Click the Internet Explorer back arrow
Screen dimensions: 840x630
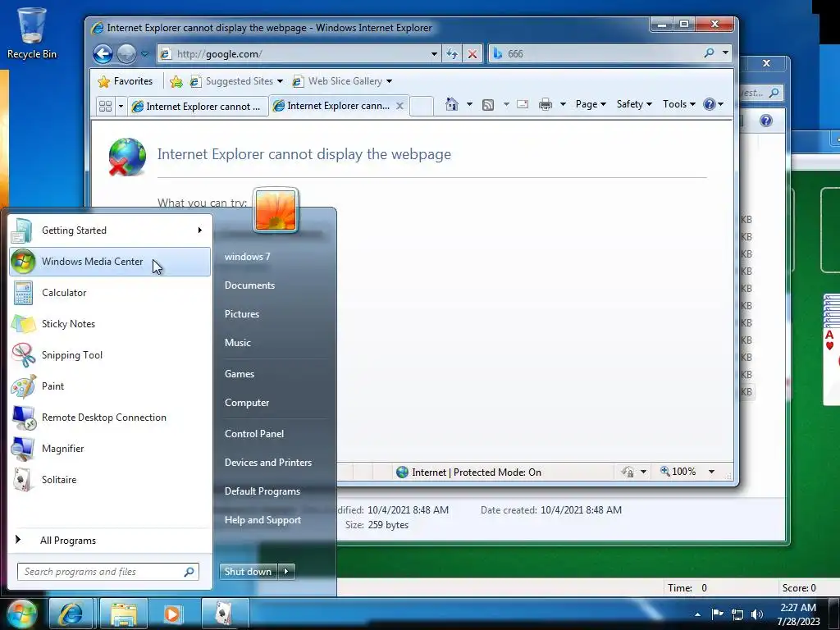coord(103,53)
